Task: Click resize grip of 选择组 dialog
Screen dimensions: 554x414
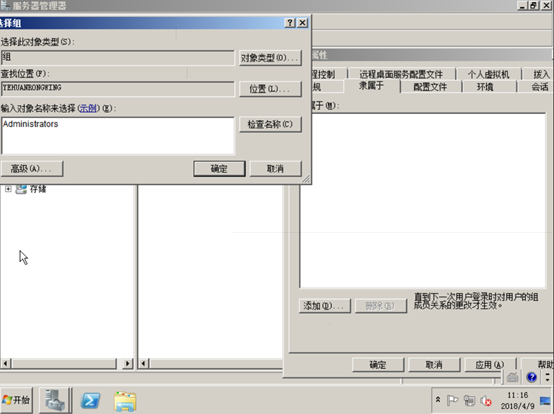Action: (x=306, y=179)
